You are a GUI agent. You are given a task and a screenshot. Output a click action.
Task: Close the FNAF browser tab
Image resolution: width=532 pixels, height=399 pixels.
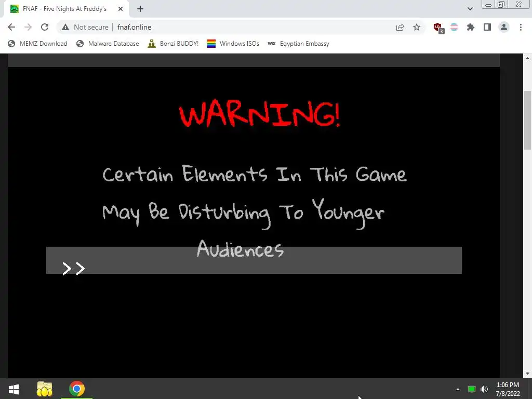(x=120, y=9)
